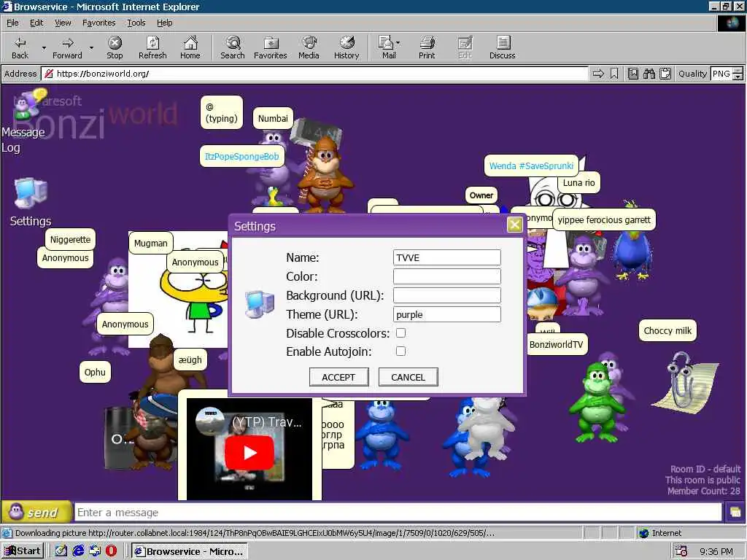Click the Back toolbar icon
Image resolution: width=747 pixels, height=560 pixels.
20,43
